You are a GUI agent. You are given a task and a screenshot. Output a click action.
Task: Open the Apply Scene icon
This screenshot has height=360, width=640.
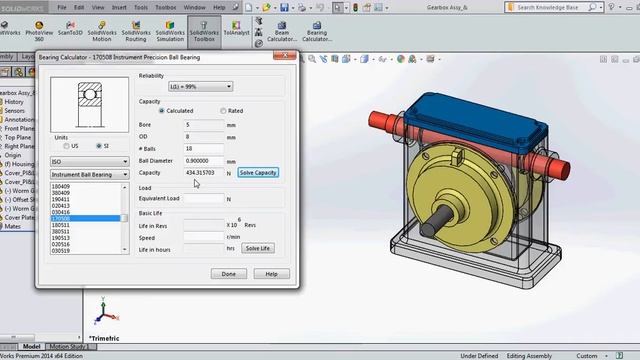[x=412, y=59]
